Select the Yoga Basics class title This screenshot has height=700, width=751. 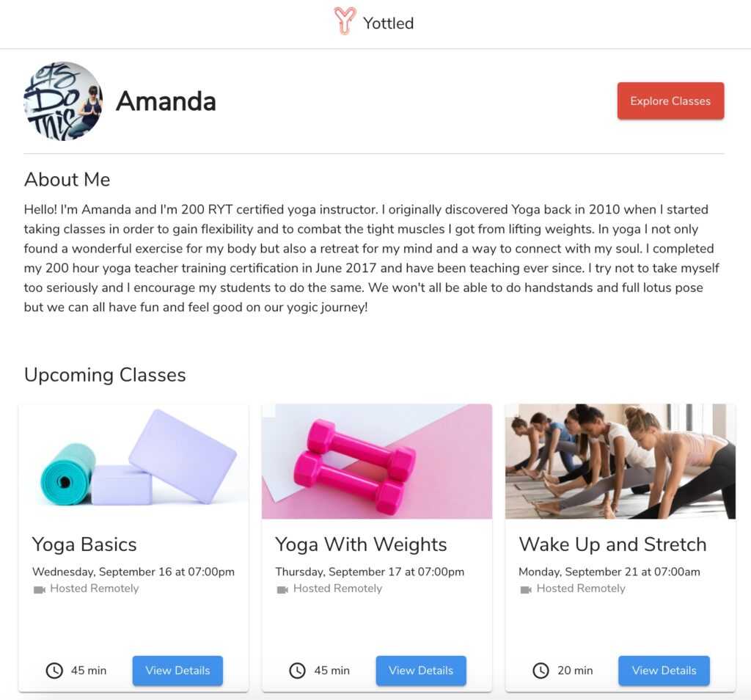click(84, 544)
